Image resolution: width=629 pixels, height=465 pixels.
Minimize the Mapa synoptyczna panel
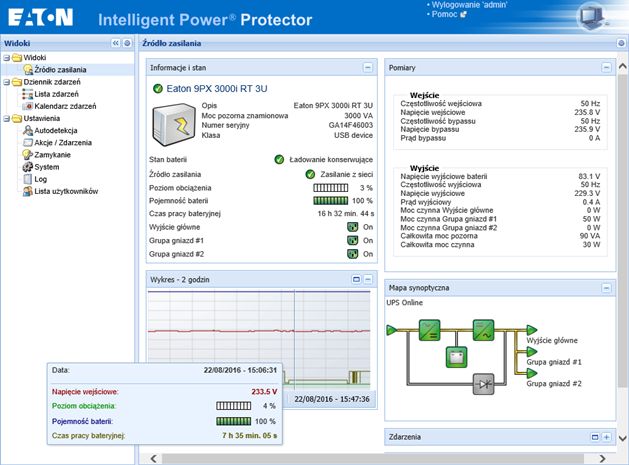(606, 288)
